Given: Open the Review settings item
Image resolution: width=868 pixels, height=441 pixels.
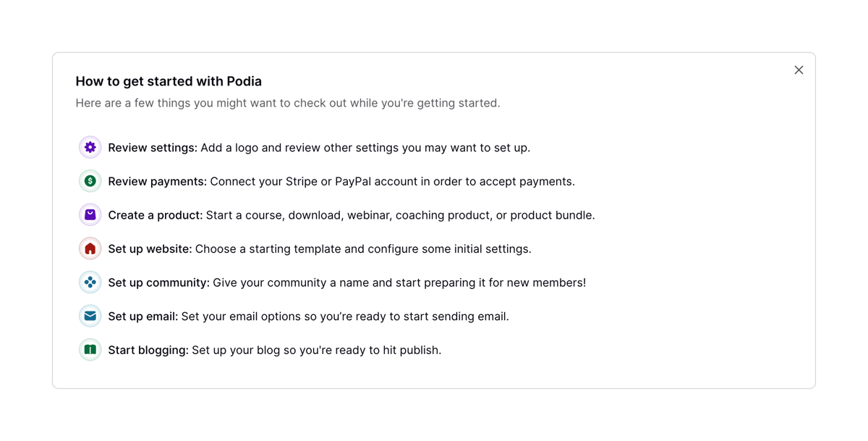Looking at the screenshot, I should (152, 147).
